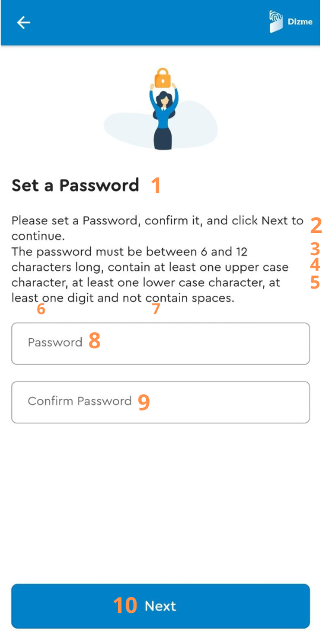Go back using the white arrow
The image size is (322, 644).
[x=23, y=23]
